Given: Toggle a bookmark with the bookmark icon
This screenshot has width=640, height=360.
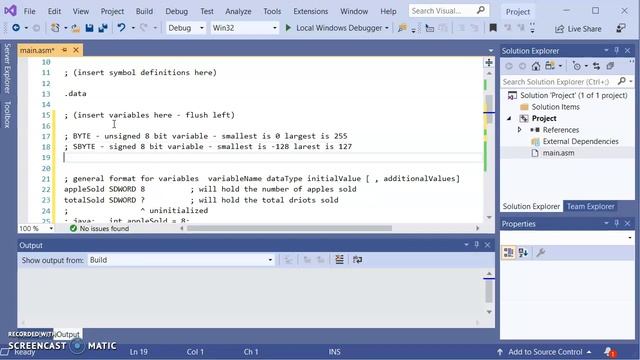Looking at the screenshot, I should [493, 28].
